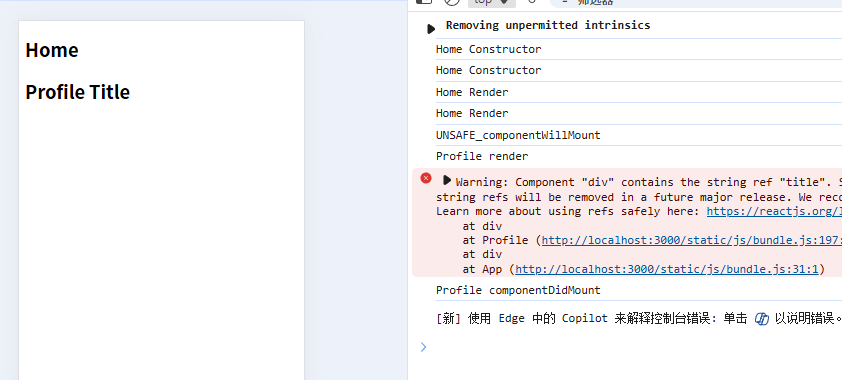This screenshot has height=380, width=842.
Task: Click the red error icon beside the Warning
Action: [426, 178]
